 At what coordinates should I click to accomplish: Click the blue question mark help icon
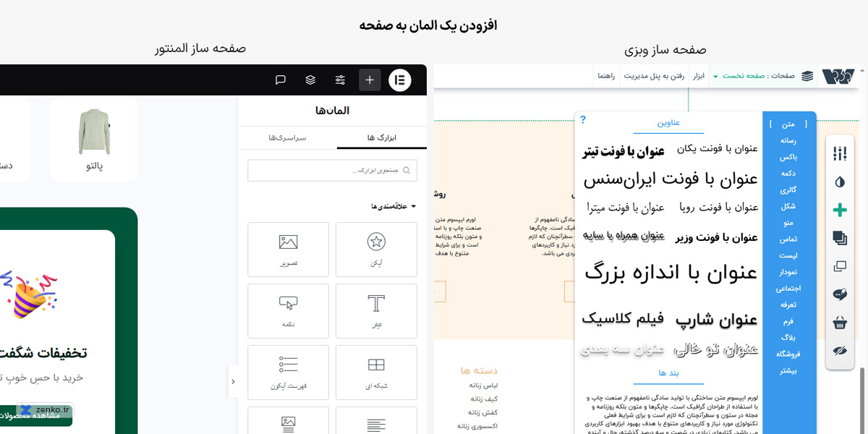(x=583, y=120)
